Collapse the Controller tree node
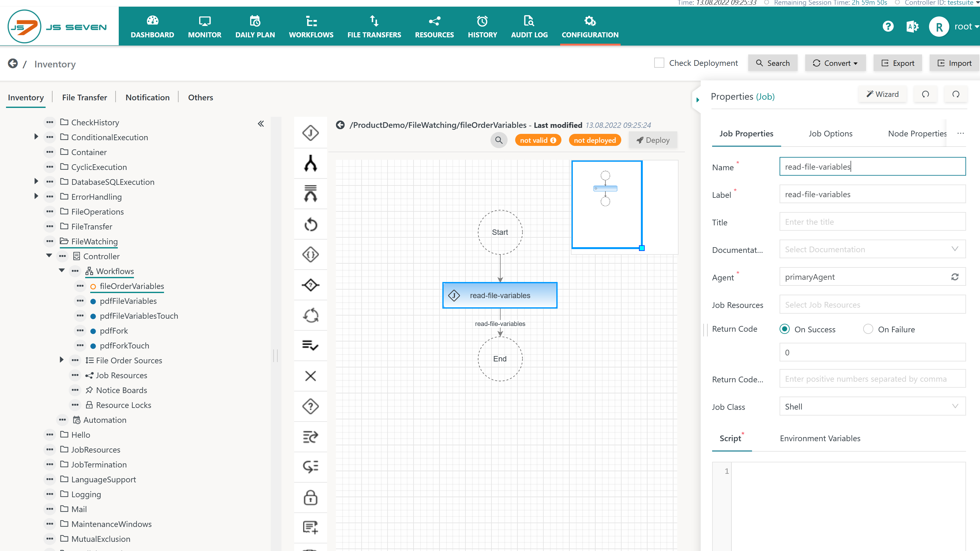This screenshot has width=980, height=551. (x=49, y=255)
